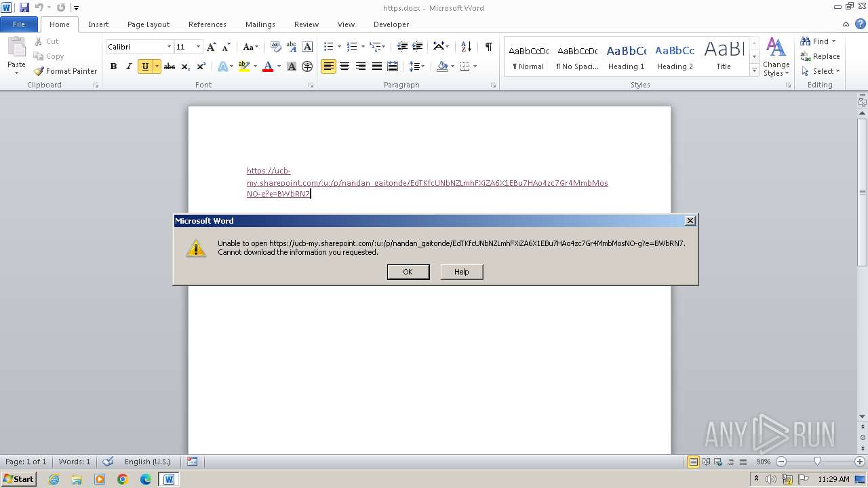The height and width of the screenshot is (488, 868).
Task: Click the Zoom Out minus button
Action: coord(781,462)
